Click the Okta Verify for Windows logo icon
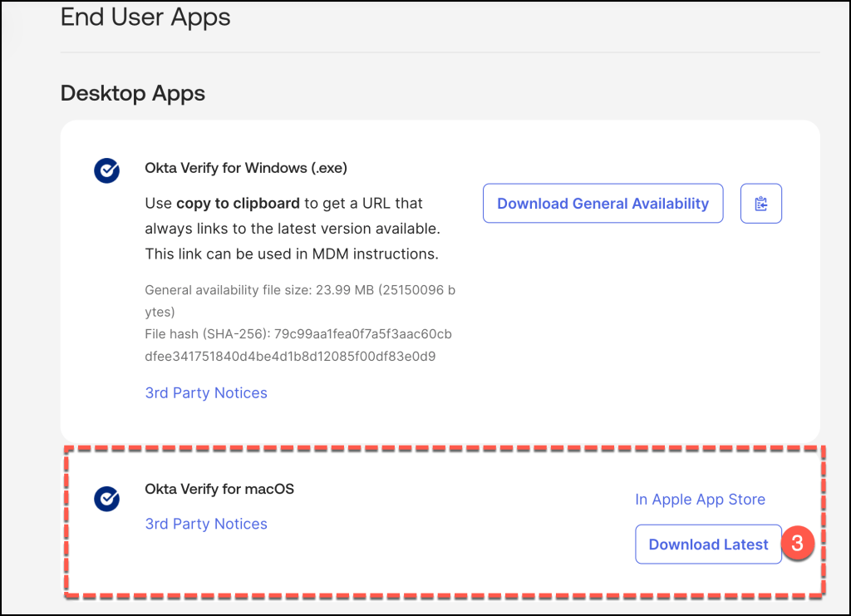Viewport: 851px width, 616px height. 106,170
